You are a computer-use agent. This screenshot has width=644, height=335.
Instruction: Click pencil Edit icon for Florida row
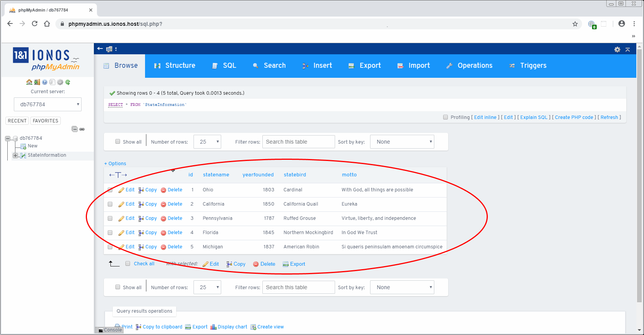tap(121, 233)
